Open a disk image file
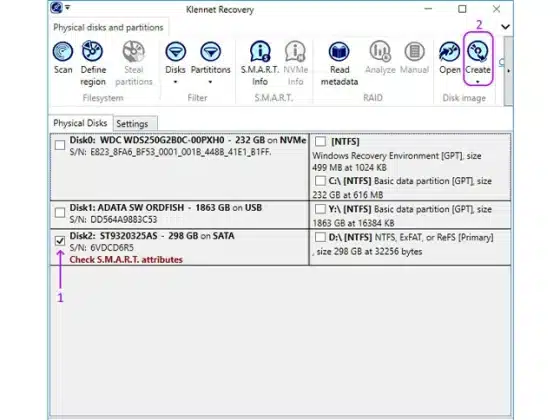The width and height of the screenshot is (560, 420). point(450,51)
